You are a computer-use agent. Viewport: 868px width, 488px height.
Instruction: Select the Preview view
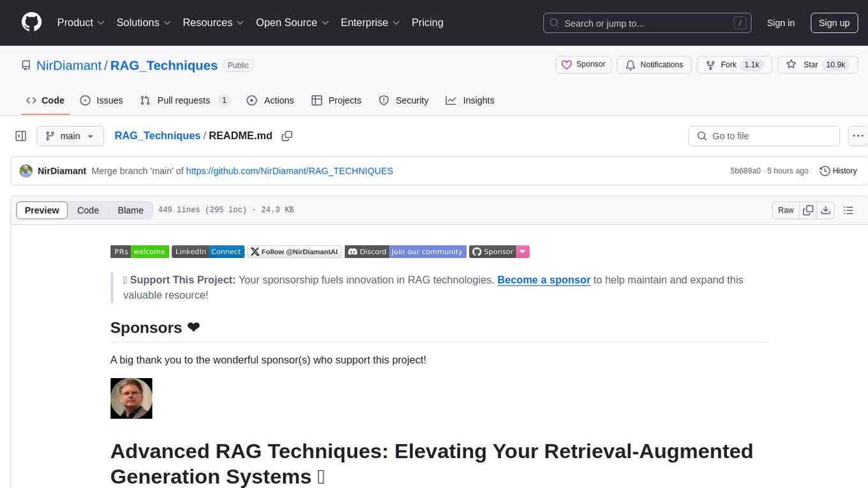[x=42, y=210]
